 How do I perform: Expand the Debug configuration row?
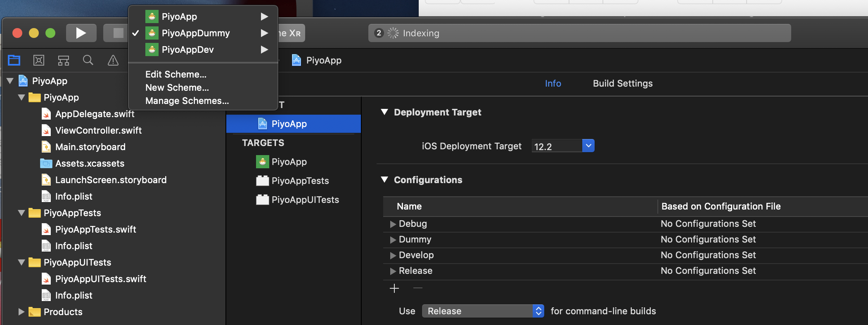[x=393, y=224]
